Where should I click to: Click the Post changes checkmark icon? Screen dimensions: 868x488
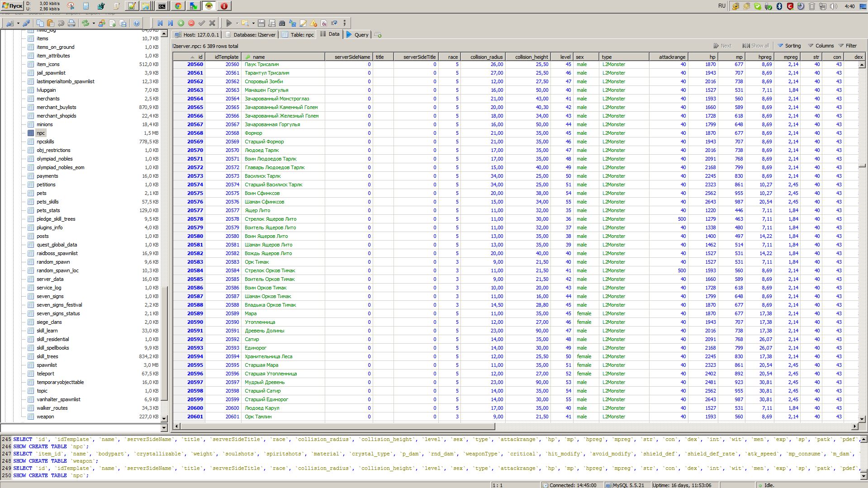(202, 23)
